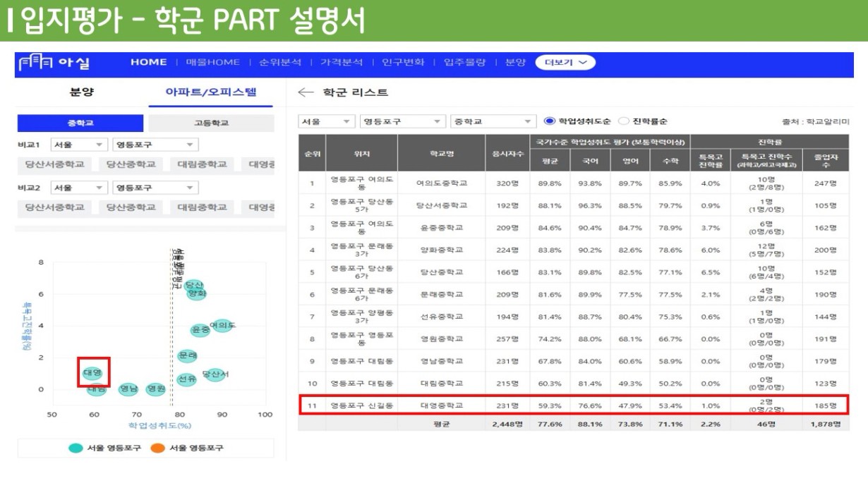Viewport: 868px width, 488px height.
Task: Click the 당산중학교 chip in the 비교1 row
Action: pos(131,164)
